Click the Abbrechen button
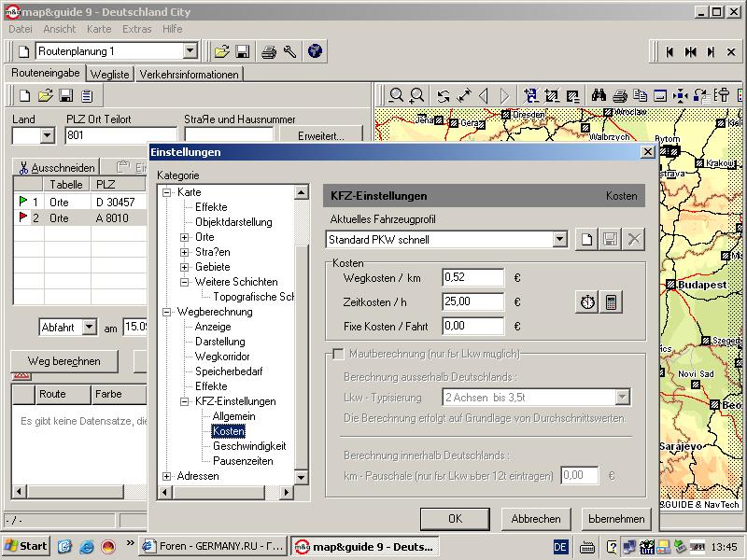This screenshot has width=747, height=560. [536, 519]
